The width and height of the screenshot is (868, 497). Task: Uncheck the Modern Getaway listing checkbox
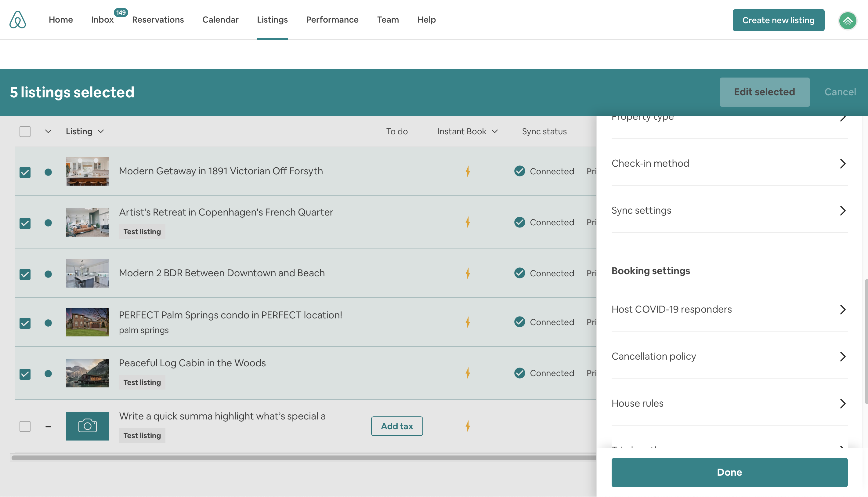click(x=25, y=172)
